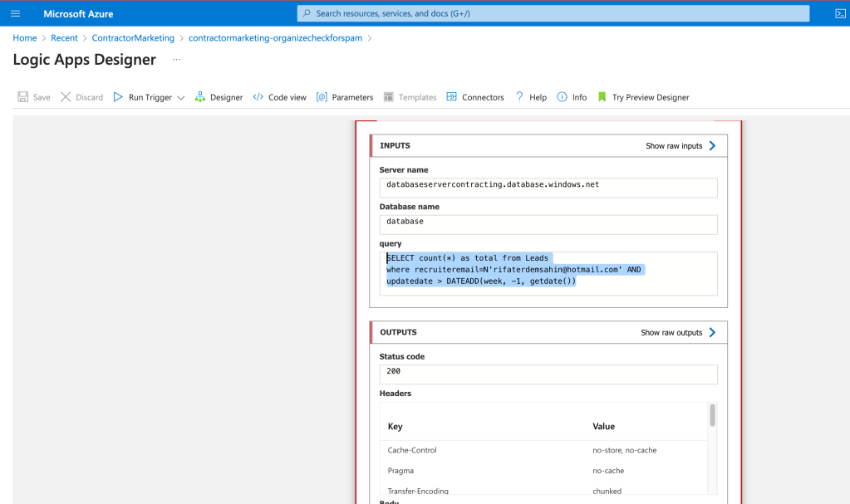Click the Discard X icon

pos(66,97)
